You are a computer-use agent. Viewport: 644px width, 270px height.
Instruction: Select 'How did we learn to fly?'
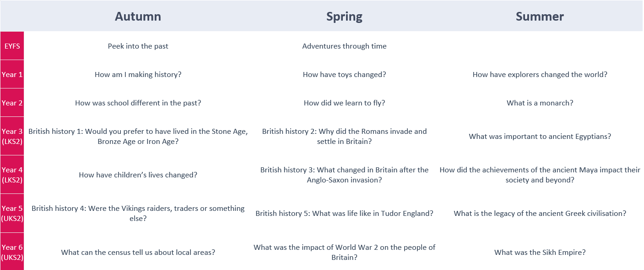pyautogui.click(x=344, y=103)
